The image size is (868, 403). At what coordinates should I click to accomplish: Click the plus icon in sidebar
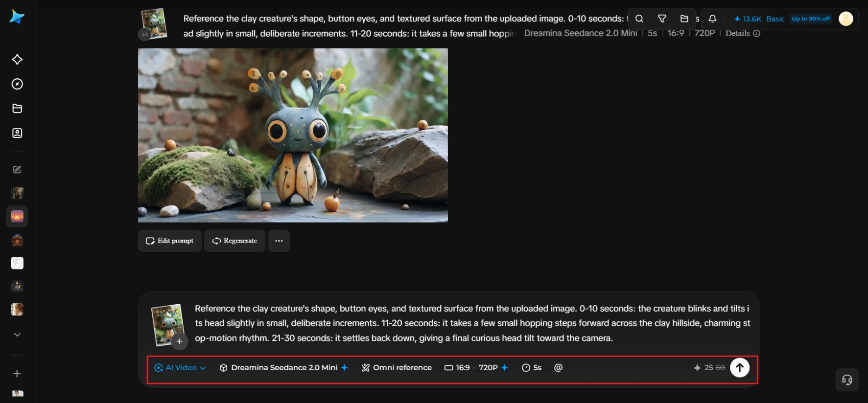point(17,374)
